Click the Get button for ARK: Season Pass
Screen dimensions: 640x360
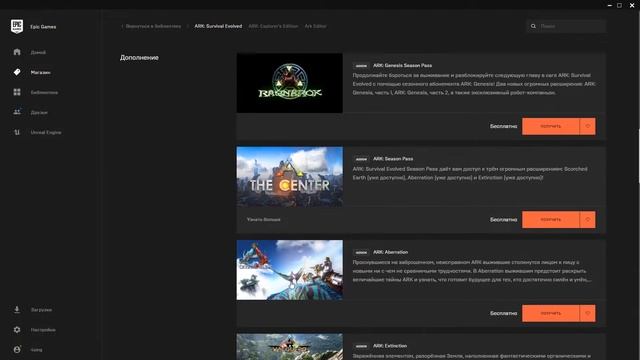[x=551, y=220]
